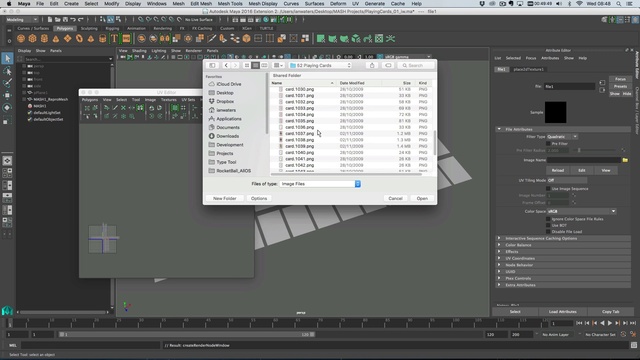Viewport: 640px width, 360px height.
Task: Open UV Editor Textures menu
Action: (x=169, y=100)
